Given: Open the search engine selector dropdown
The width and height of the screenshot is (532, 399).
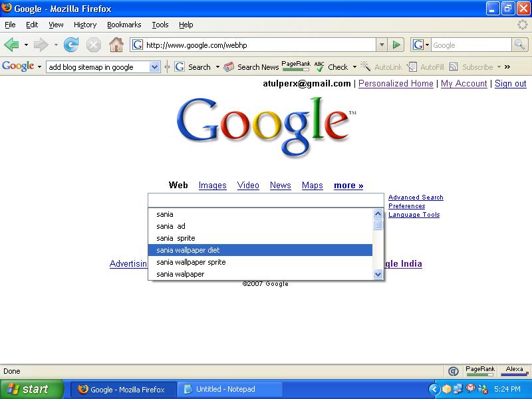Looking at the screenshot, I should 427,45.
